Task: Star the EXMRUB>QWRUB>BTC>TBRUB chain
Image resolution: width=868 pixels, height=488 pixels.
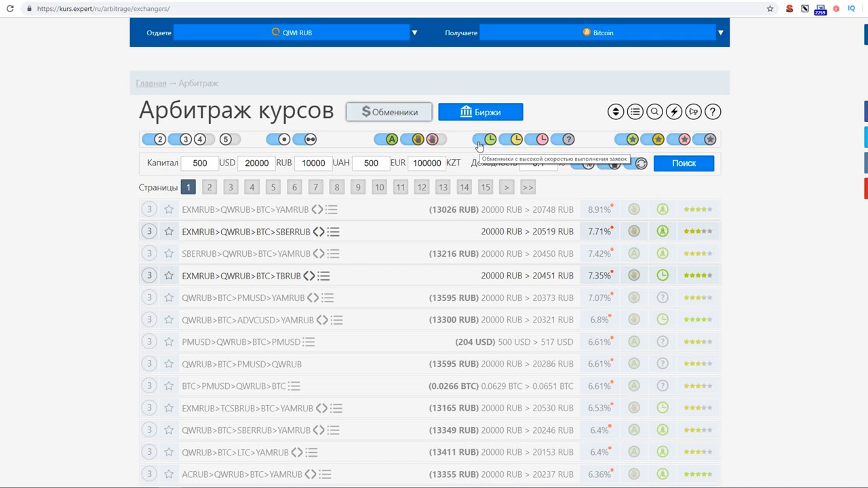Action: (169, 276)
